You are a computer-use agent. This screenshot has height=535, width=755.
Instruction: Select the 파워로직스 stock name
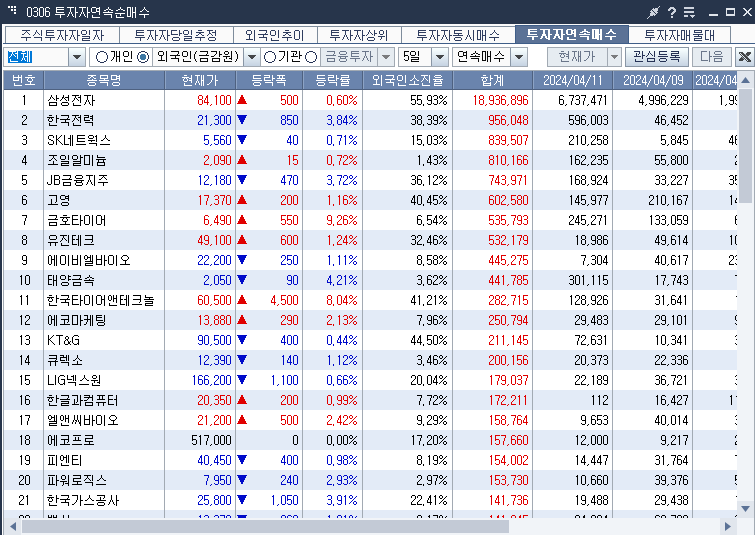(x=76, y=480)
